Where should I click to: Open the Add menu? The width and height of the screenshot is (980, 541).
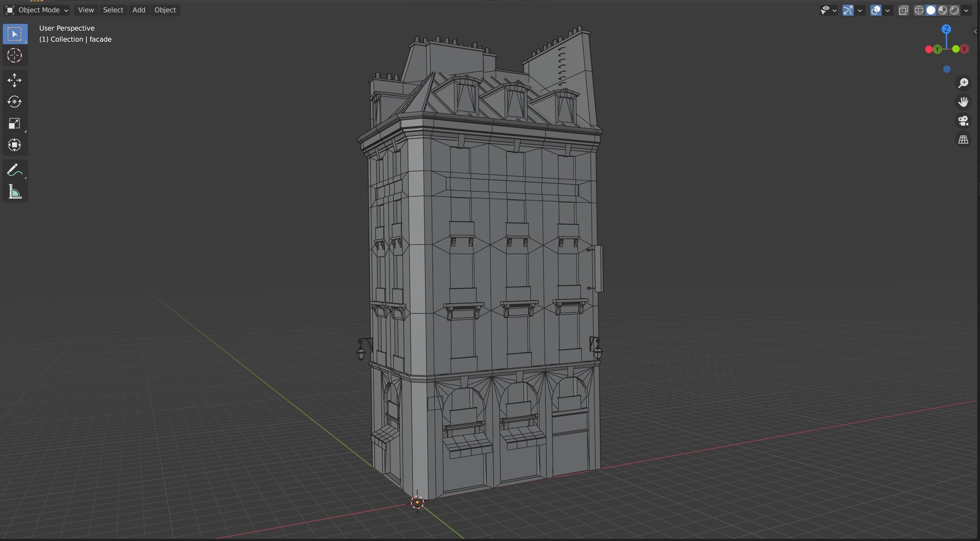pos(138,10)
